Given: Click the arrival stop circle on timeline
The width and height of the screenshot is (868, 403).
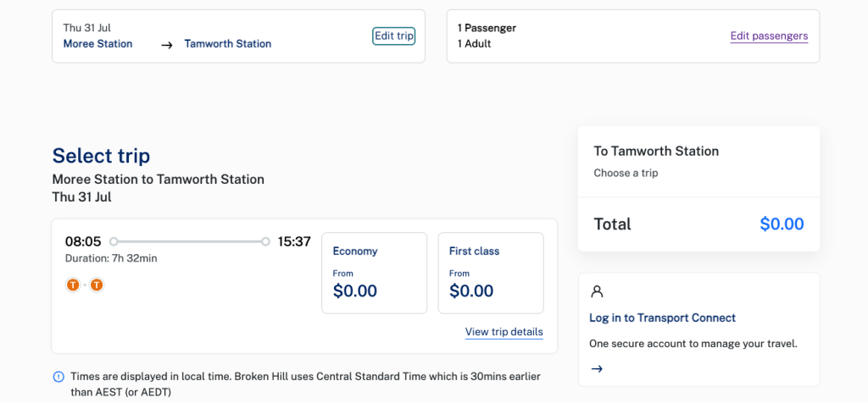Looking at the screenshot, I should (265, 241).
